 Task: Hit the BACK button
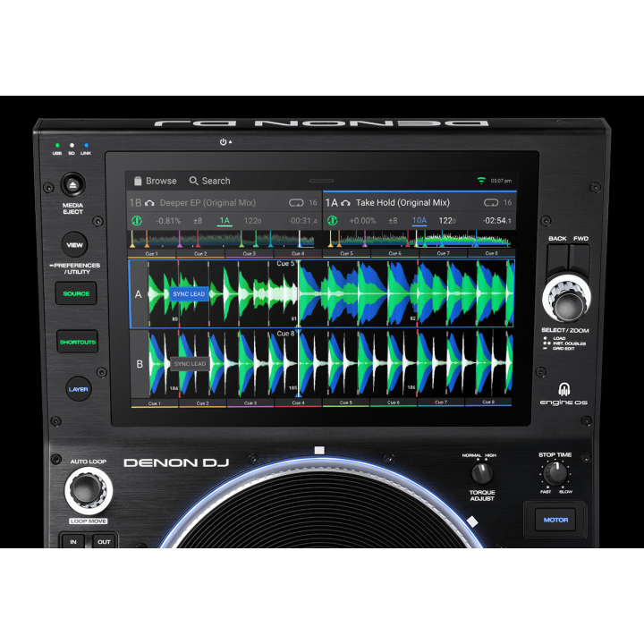(x=558, y=259)
